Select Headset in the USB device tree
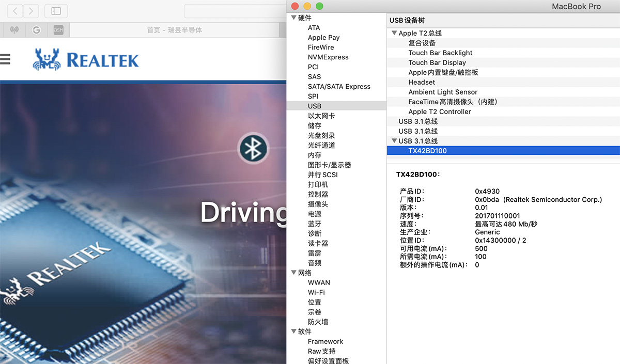This screenshot has height=364, width=620. click(422, 83)
